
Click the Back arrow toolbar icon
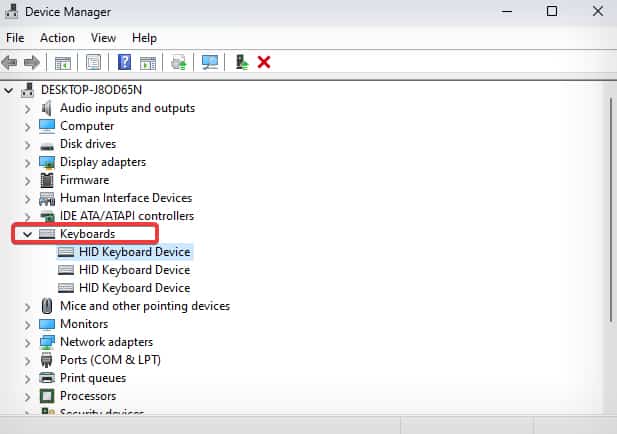point(9,62)
